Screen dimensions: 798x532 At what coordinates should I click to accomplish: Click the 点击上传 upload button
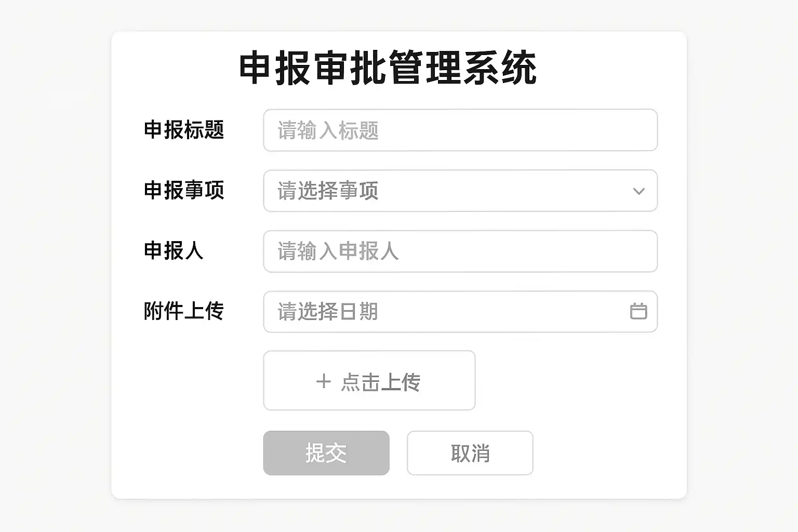pyautogui.click(x=369, y=381)
